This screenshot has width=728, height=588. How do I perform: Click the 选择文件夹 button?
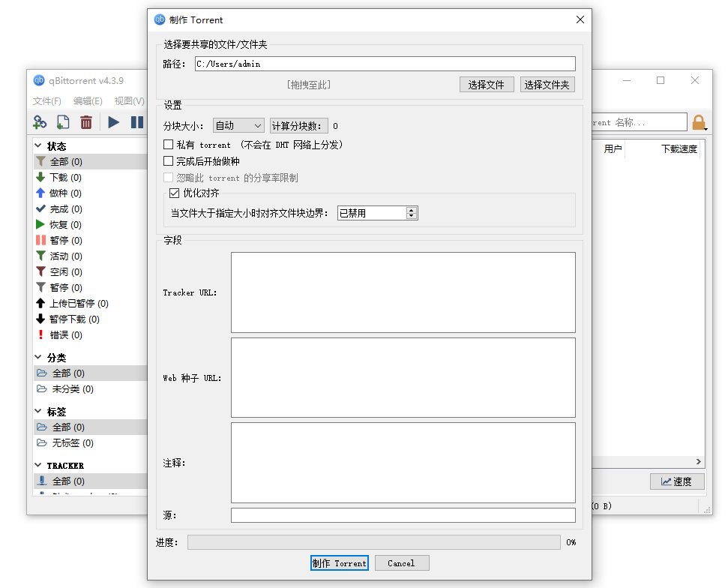coord(547,85)
